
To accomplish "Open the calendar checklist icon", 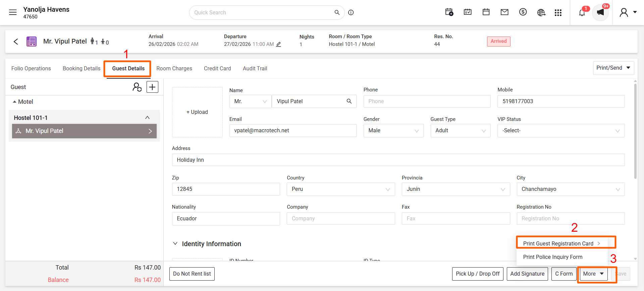I will click(468, 12).
